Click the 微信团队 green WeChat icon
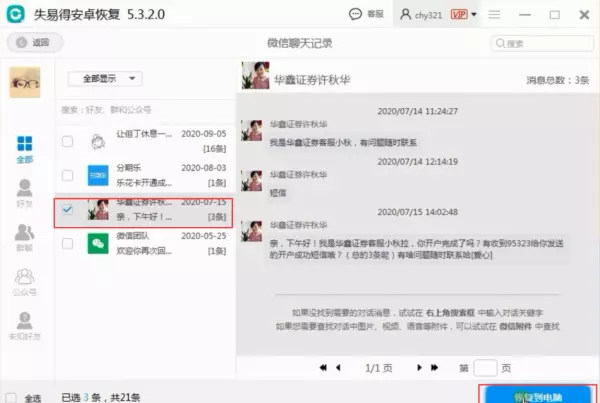Image resolution: width=600 pixels, height=403 pixels. 98,244
